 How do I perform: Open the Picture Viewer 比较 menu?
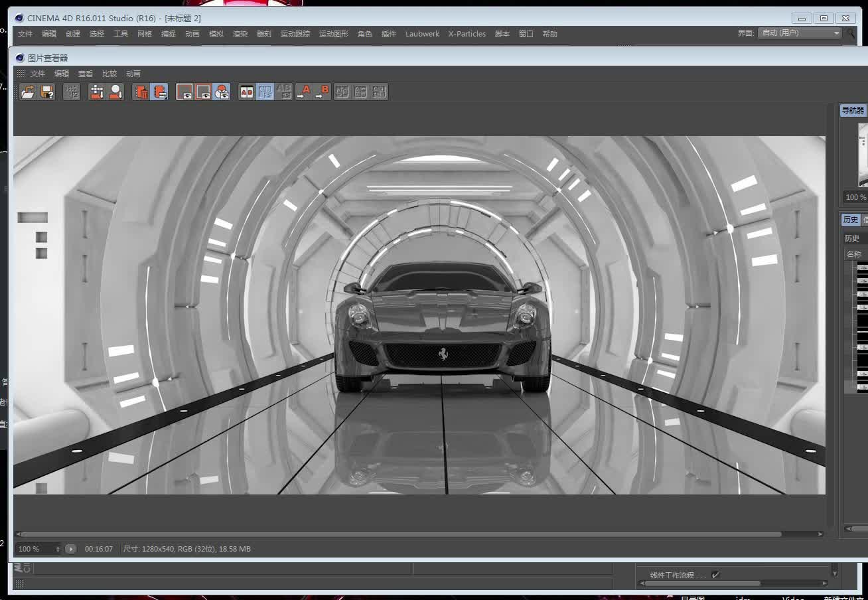(109, 74)
